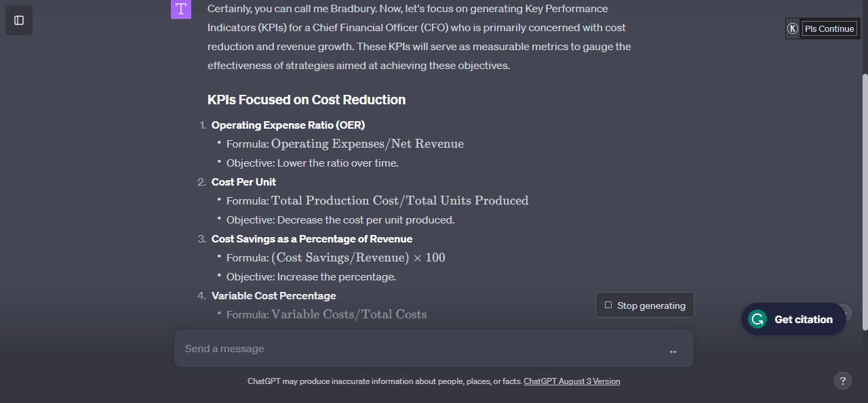Screen dimensions: 868x403
Task: Click the formula Operating Expenses/Net Revenue
Action: coord(368,144)
